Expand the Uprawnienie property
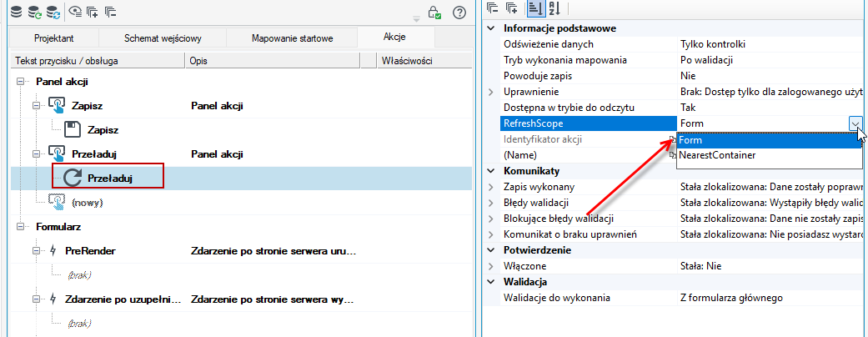The width and height of the screenshot is (868, 337). (491, 92)
